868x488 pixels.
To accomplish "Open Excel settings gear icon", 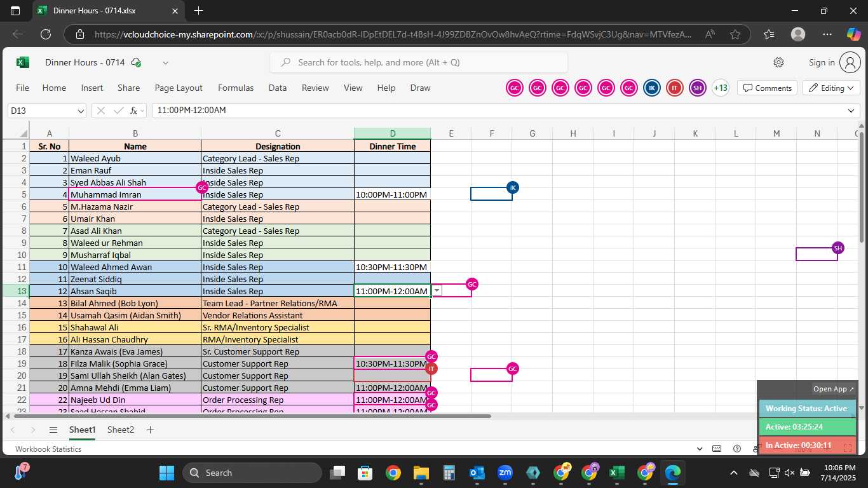I will (x=778, y=62).
